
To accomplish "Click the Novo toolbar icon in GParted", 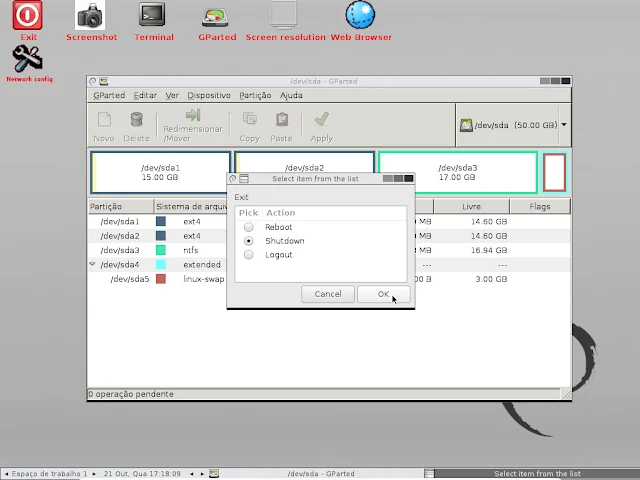I will [x=104, y=127].
